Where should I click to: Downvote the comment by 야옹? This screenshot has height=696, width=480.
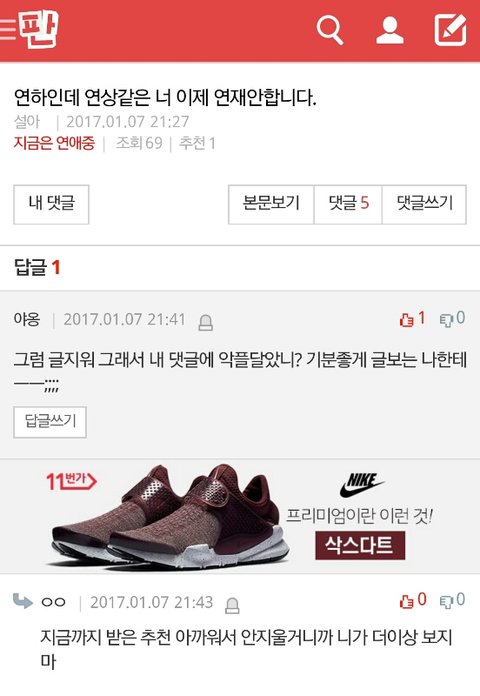pyautogui.click(x=452, y=319)
